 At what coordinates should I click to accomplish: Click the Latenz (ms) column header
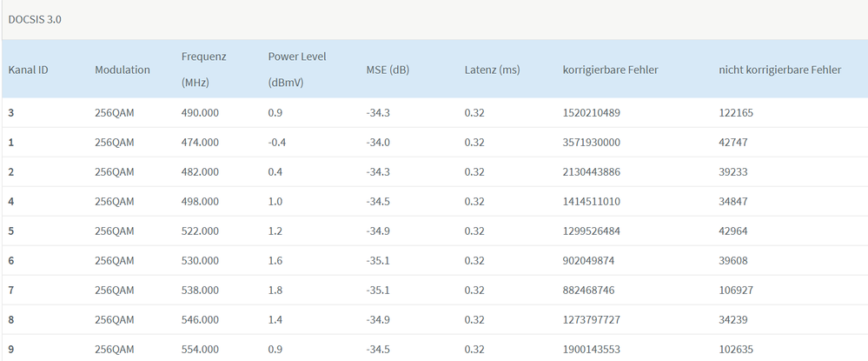point(492,70)
